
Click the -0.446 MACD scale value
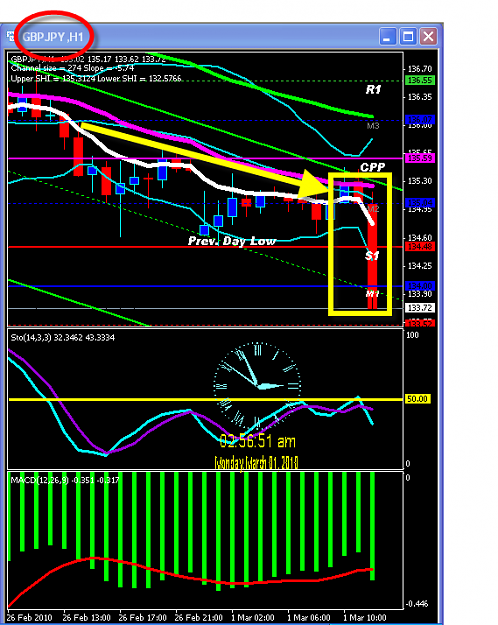pyautogui.click(x=417, y=604)
